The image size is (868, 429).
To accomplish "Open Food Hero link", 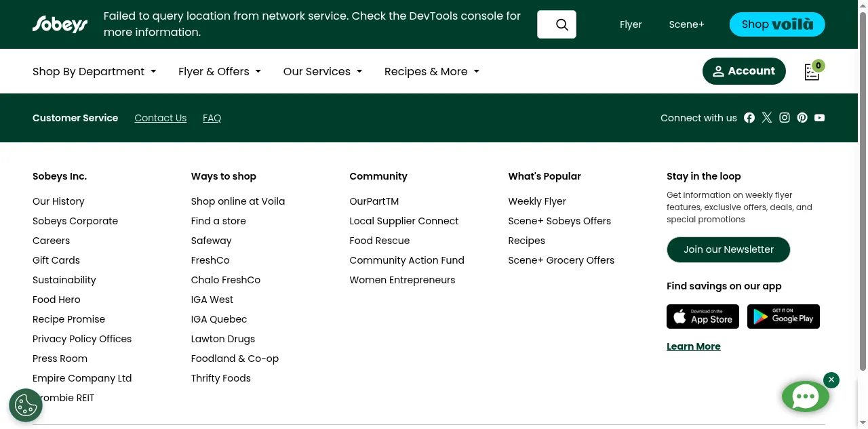I will 56,300.
